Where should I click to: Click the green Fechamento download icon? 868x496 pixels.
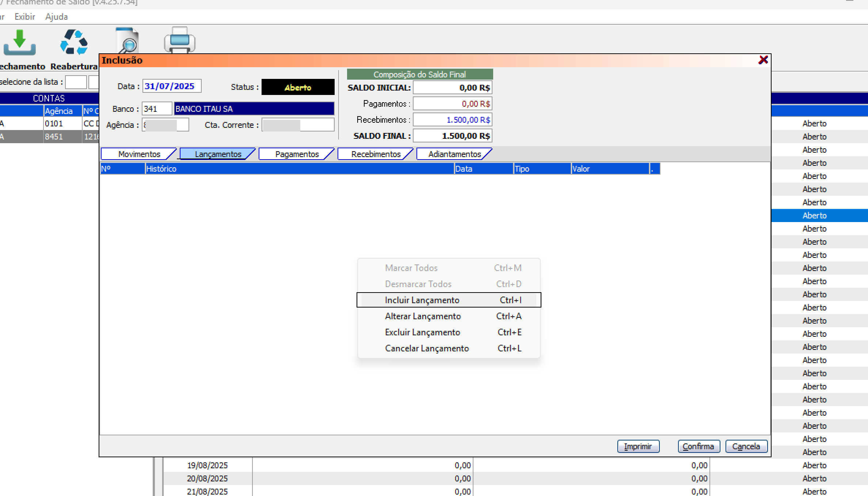tap(20, 43)
